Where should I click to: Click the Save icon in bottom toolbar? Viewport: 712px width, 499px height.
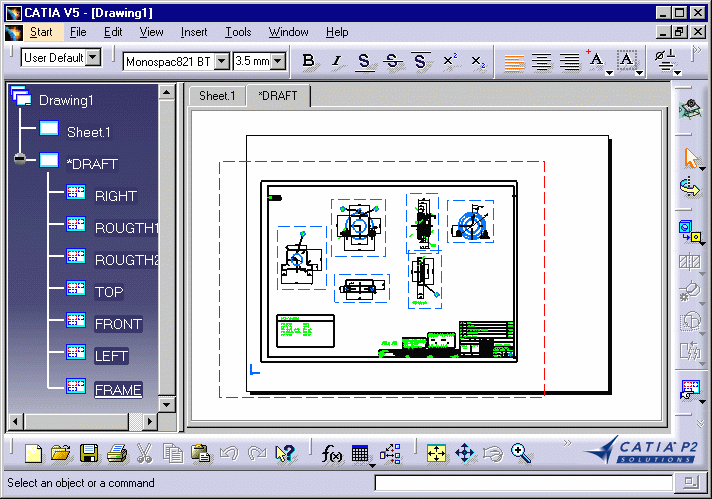[x=89, y=453]
